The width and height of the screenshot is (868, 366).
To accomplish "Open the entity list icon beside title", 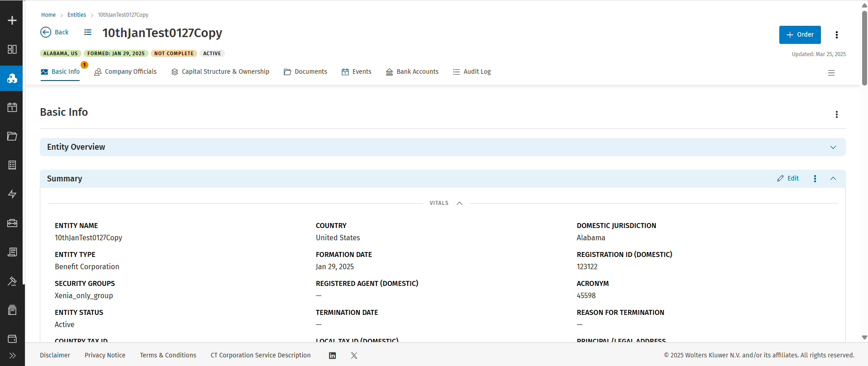I will coord(88,32).
